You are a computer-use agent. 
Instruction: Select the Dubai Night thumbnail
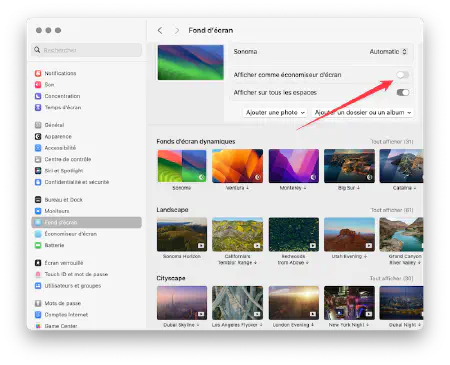(402, 303)
